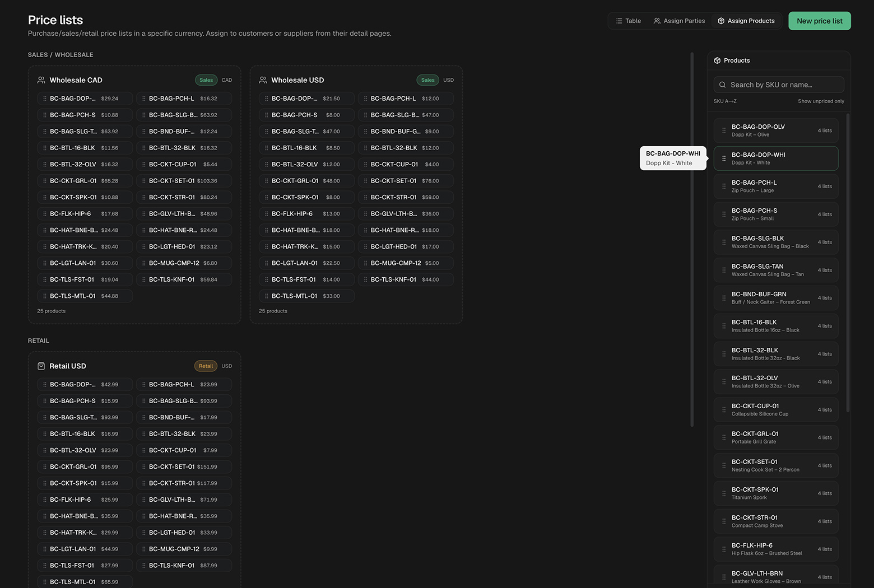
Task: Click BC-LGT-HED-01 $23.12 chip in Wholesale CAD
Action: 184,246
